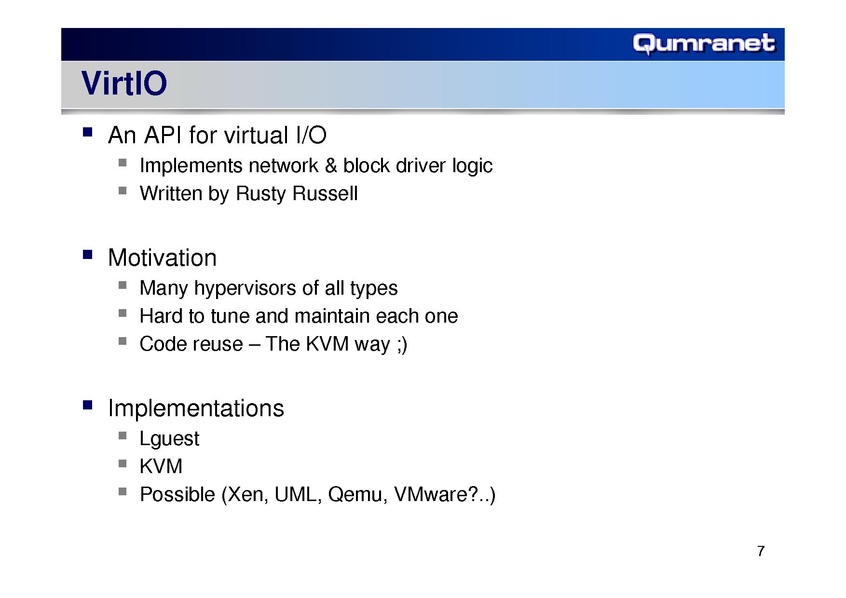The height and width of the screenshot is (598, 846).
Task: Click the slide number 7
Action: tap(762, 552)
